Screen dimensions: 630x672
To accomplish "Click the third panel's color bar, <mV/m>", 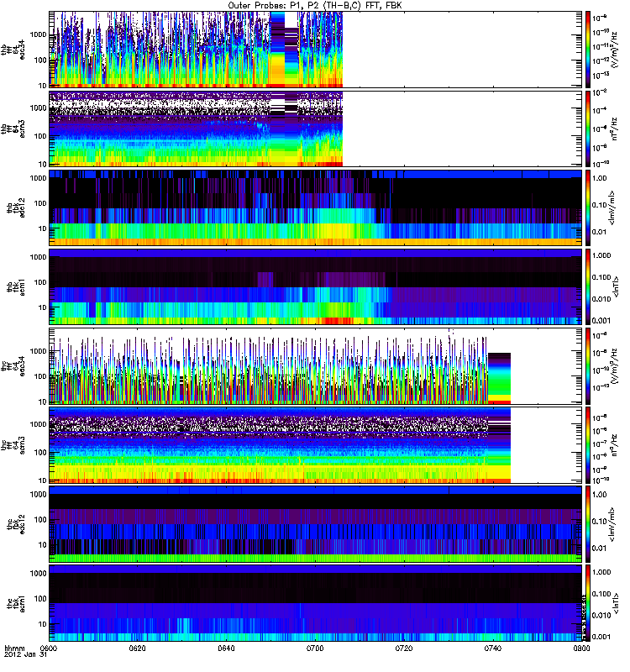I will point(589,207).
